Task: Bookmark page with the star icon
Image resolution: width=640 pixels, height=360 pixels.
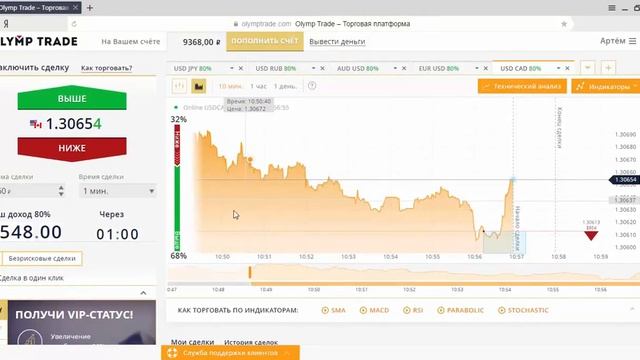Action: point(564,24)
